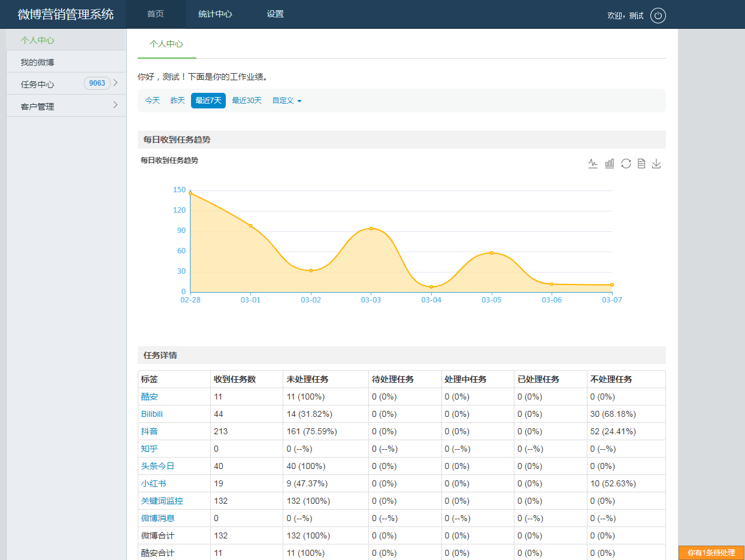Click the power logout icon

tap(658, 16)
